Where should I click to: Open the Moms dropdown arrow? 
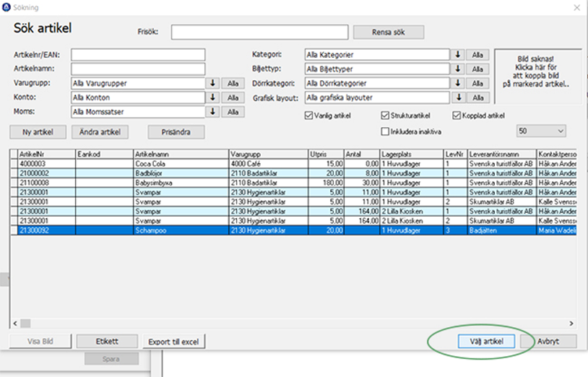click(212, 112)
